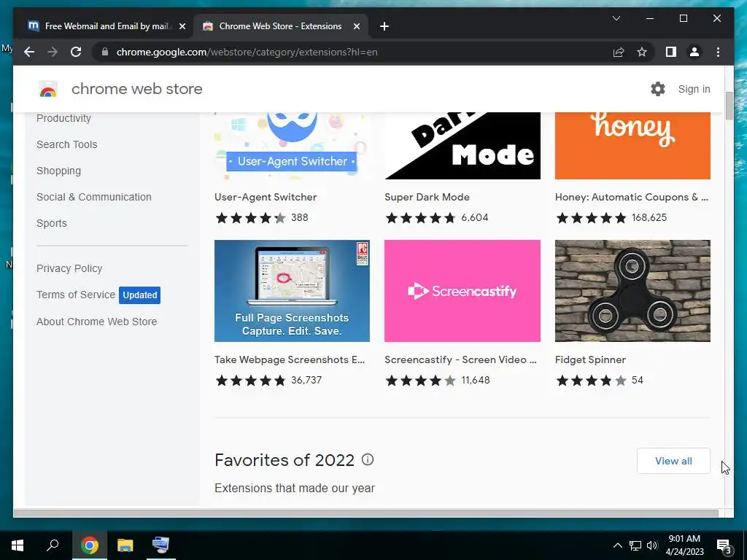Image resolution: width=747 pixels, height=560 pixels.
Task: Open the pink Screencastify banner
Action: point(462,290)
